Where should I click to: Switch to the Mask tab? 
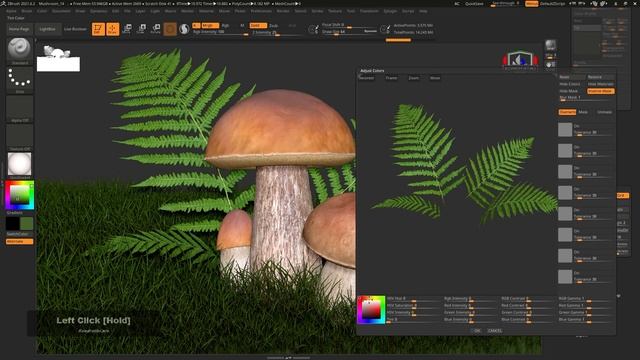583,112
